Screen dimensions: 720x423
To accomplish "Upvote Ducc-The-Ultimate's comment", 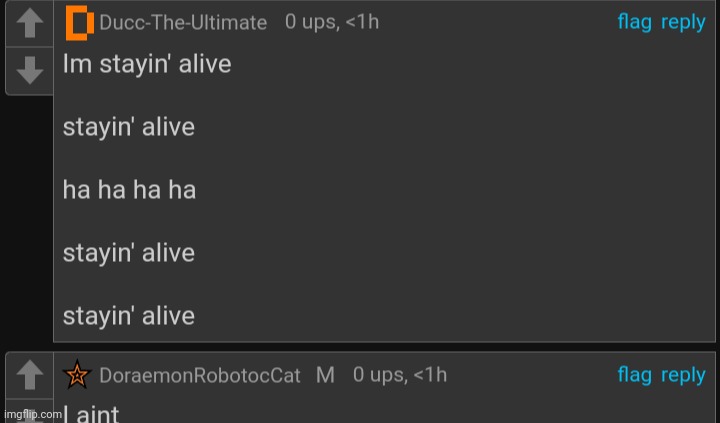I will coord(30,23).
